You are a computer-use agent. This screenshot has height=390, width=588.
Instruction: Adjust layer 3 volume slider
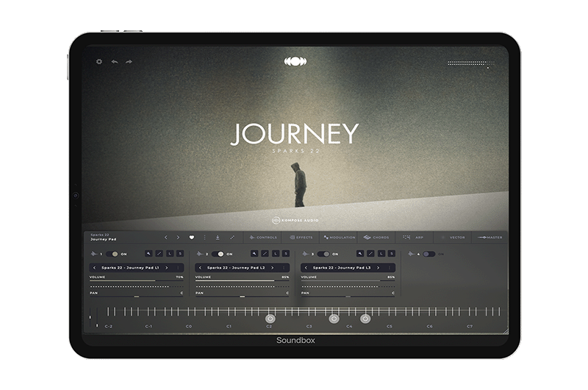pyautogui.click(x=348, y=280)
